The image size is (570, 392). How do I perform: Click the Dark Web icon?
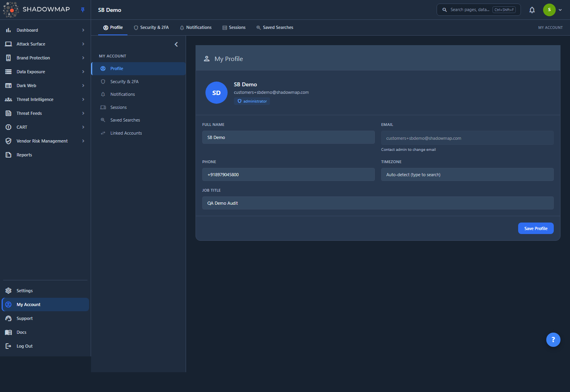8,86
